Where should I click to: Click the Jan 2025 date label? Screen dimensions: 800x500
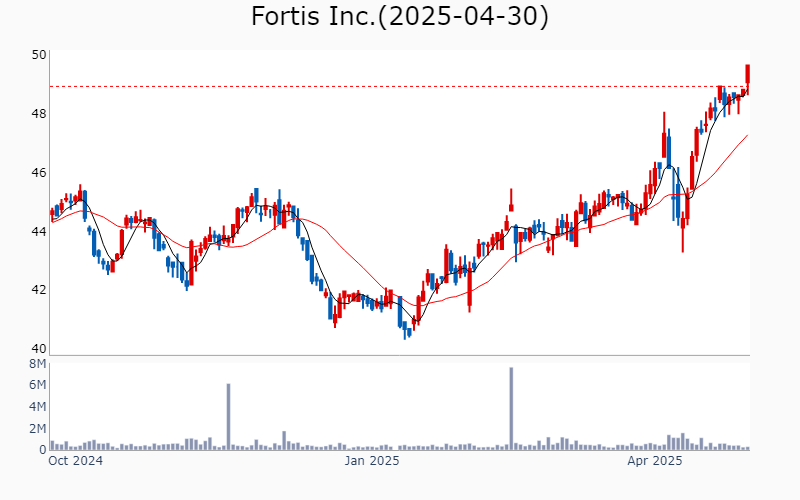click(371, 461)
